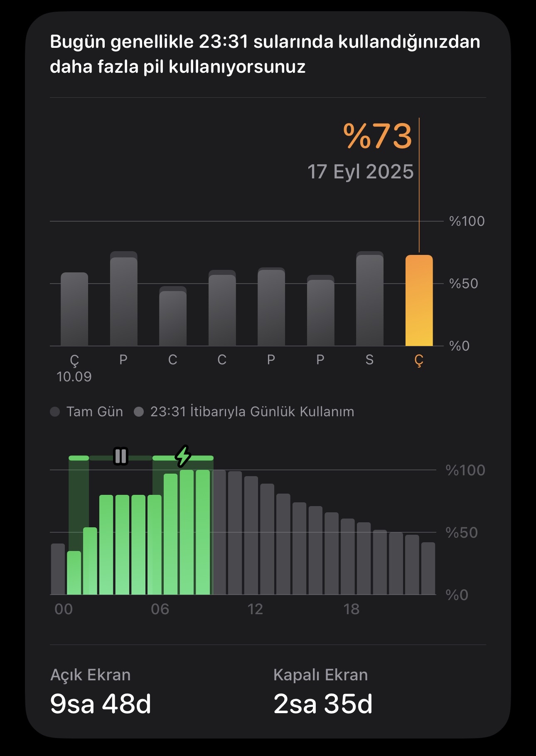Screen dimensions: 536x756
Task: Tap the charging lightning bolt icon
Action: coord(183,456)
